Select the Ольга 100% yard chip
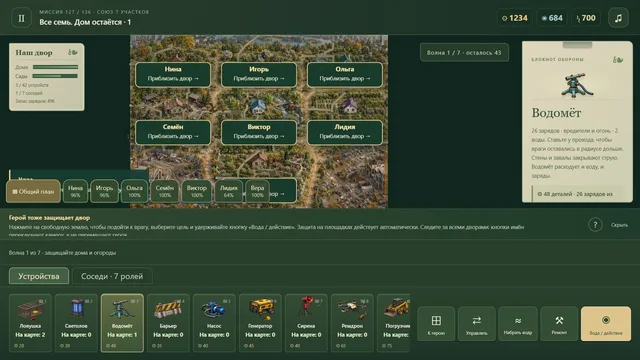The width and height of the screenshot is (640, 360). click(134, 191)
